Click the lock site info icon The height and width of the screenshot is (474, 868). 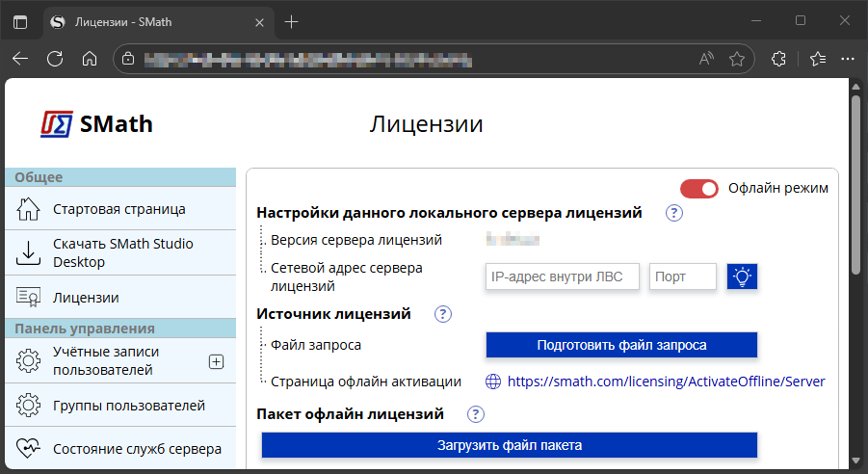click(128, 59)
